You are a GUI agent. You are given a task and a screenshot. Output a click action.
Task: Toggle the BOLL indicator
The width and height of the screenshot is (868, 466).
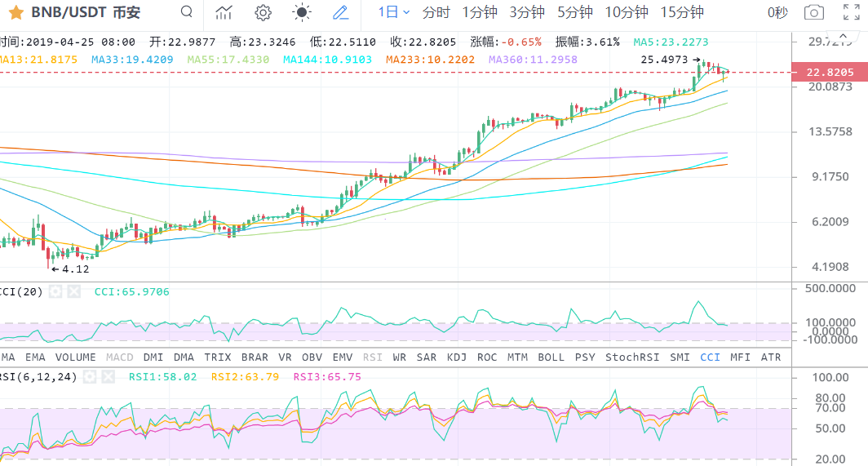551,357
